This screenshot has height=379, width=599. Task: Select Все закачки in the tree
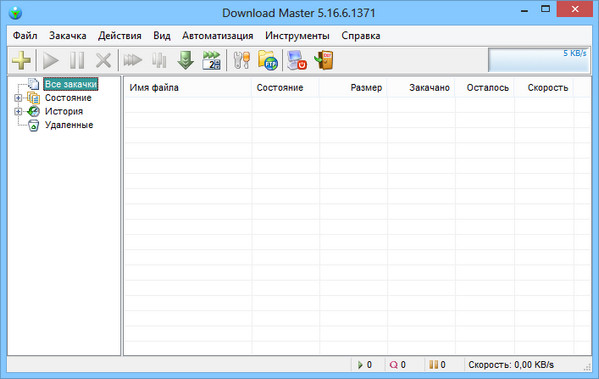71,84
